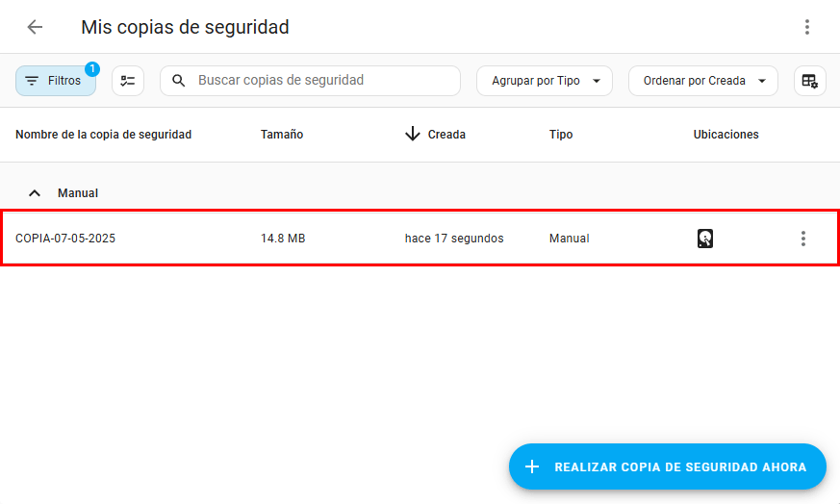Click the magnifier search icon
Screen dimensions: 840x504
pos(179,81)
